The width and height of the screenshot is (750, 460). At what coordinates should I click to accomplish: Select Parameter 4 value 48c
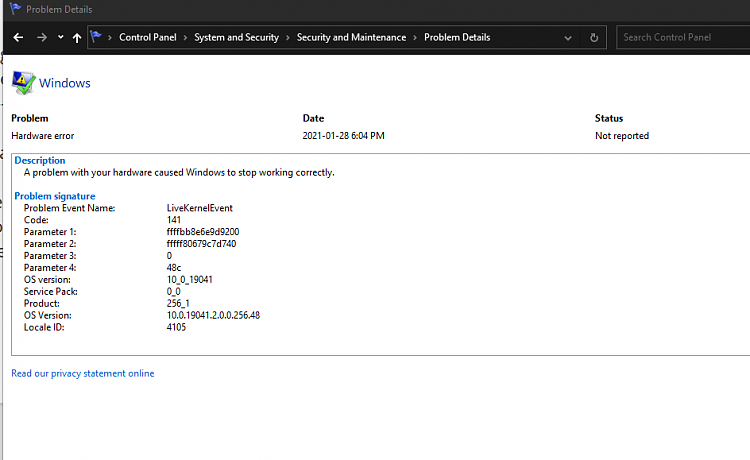click(x=174, y=268)
